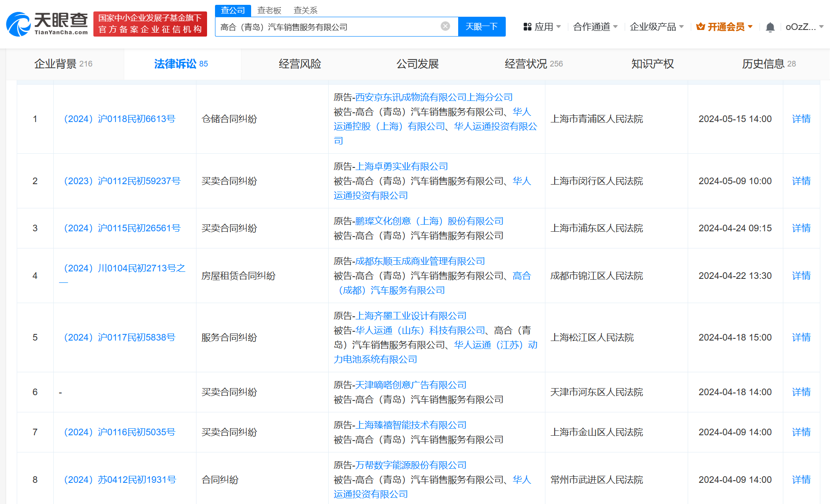Viewport: 830px width, 504px height.
Task: Click inside the company search field
Action: (326, 27)
